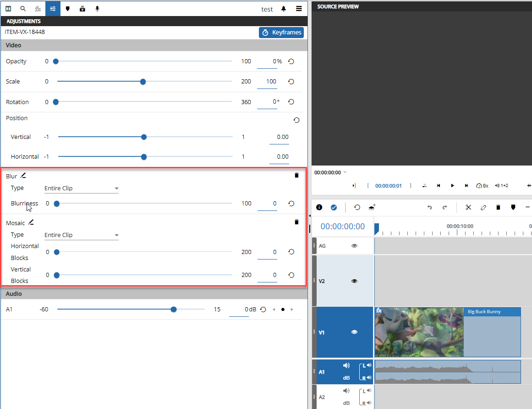
Task: Click the Keyframes button
Action: pos(281,33)
